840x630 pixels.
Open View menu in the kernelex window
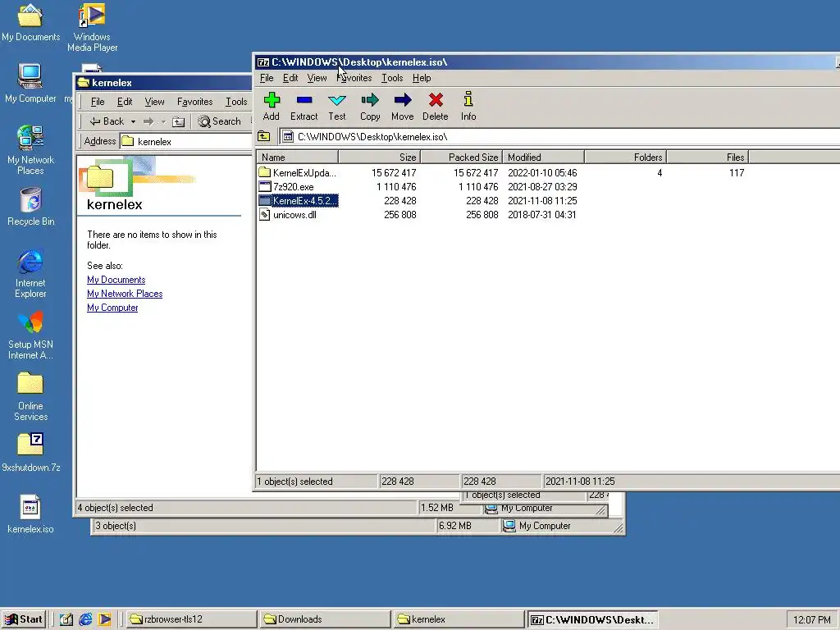point(154,102)
